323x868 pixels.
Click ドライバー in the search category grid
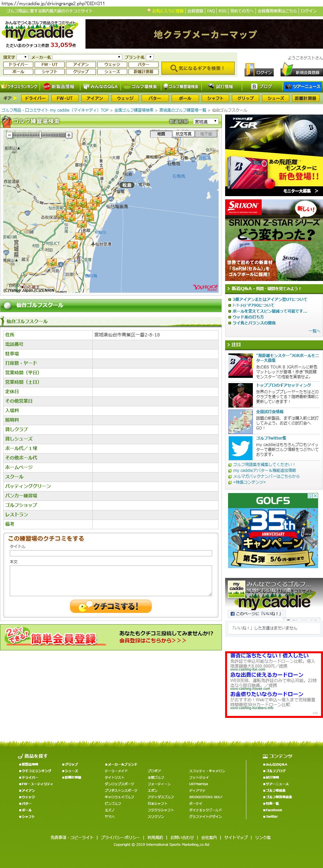point(18,64)
